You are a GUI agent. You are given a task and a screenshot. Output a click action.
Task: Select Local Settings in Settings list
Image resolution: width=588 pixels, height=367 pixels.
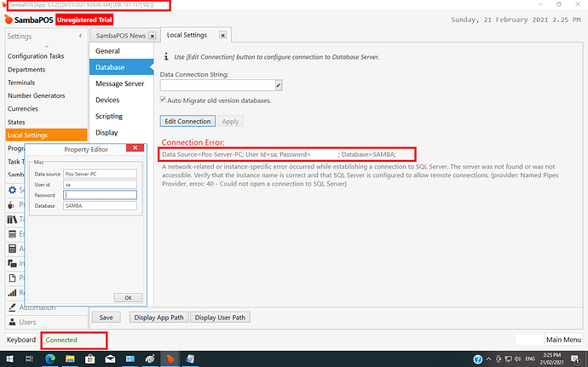point(47,135)
